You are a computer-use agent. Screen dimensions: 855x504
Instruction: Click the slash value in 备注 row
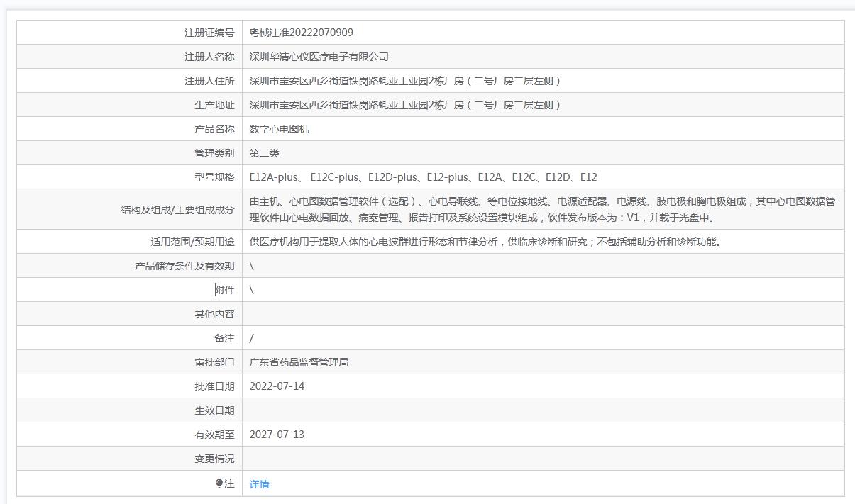pos(251,338)
